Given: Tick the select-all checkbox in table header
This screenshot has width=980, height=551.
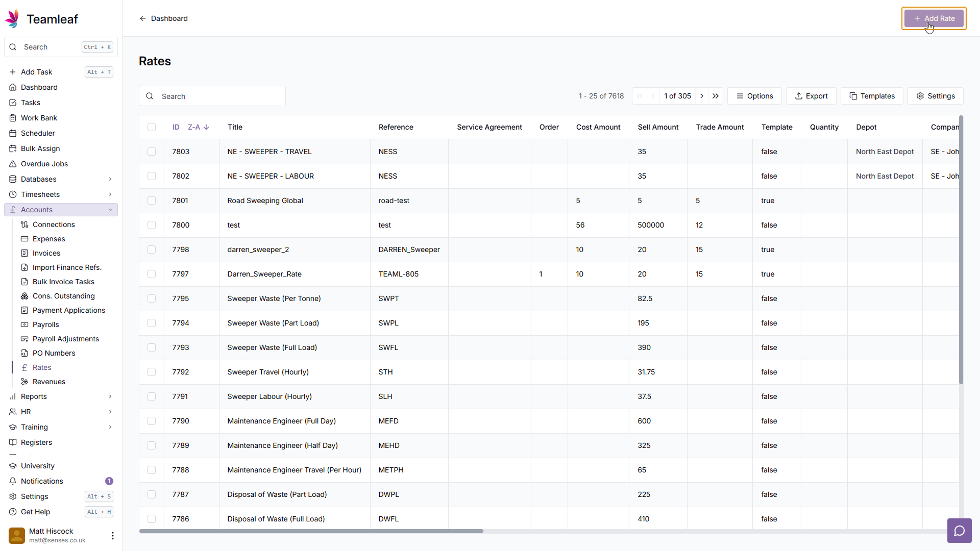Looking at the screenshot, I should [152, 127].
